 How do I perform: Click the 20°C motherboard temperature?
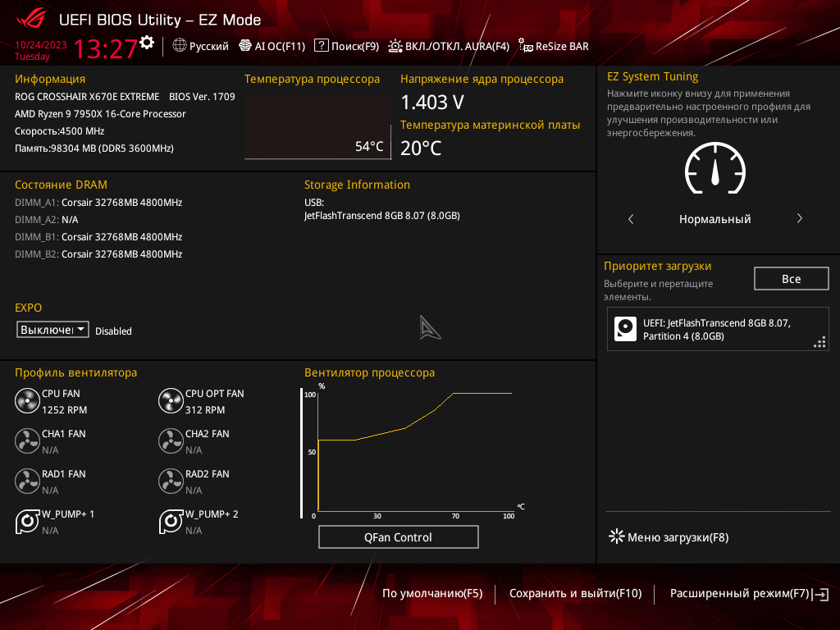tap(421, 148)
